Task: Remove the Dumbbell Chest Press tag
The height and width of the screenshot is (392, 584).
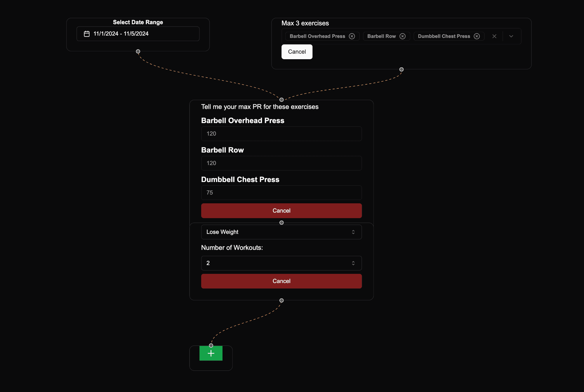Action: tap(477, 36)
